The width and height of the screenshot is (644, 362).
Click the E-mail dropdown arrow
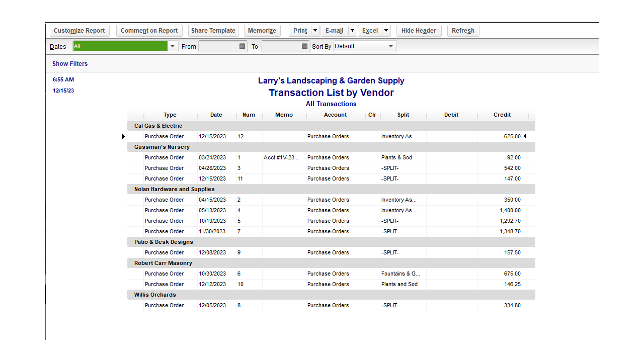[x=352, y=30]
